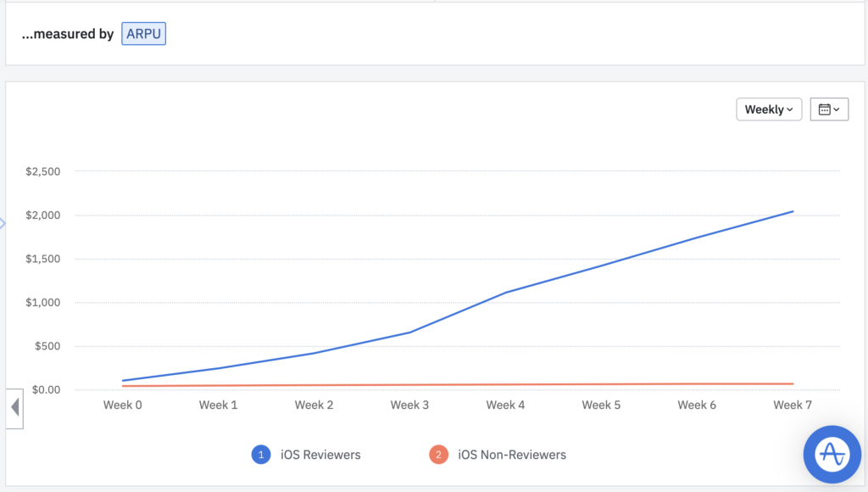The width and height of the screenshot is (868, 492).
Task: Click the blue line's Week 4 data point
Action: coord(506,293)
